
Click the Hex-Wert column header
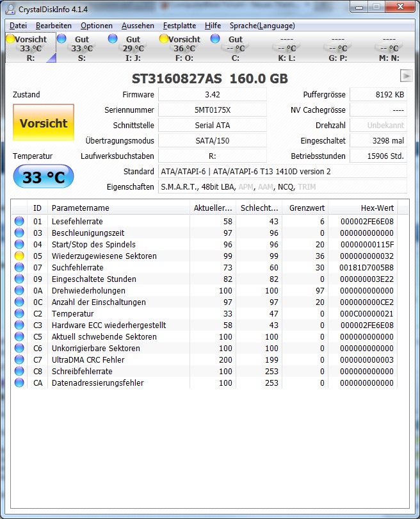(x=363, y=208)
